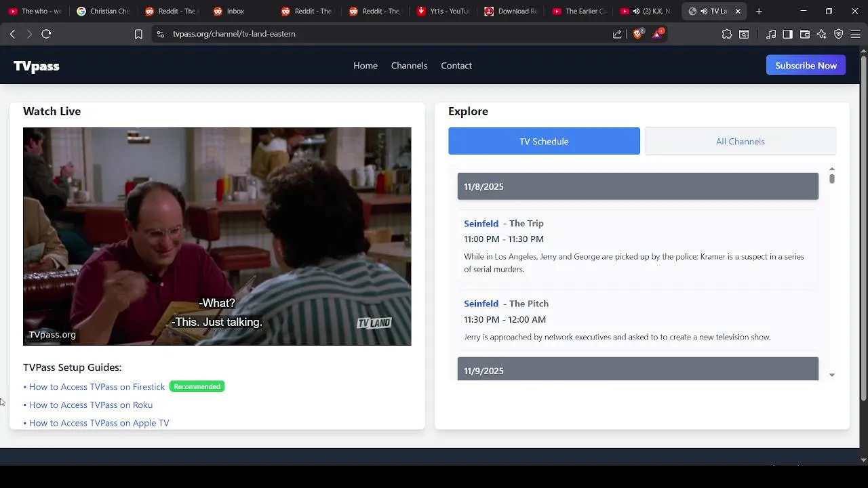Mute audio on the K.K. tab speaker icon

click(636, 11)
